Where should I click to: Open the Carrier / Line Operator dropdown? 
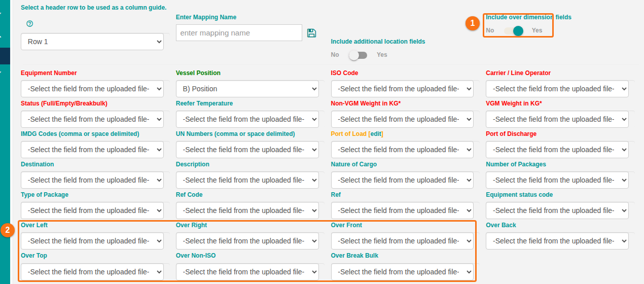pyautogui.click(x=557, y=89)
